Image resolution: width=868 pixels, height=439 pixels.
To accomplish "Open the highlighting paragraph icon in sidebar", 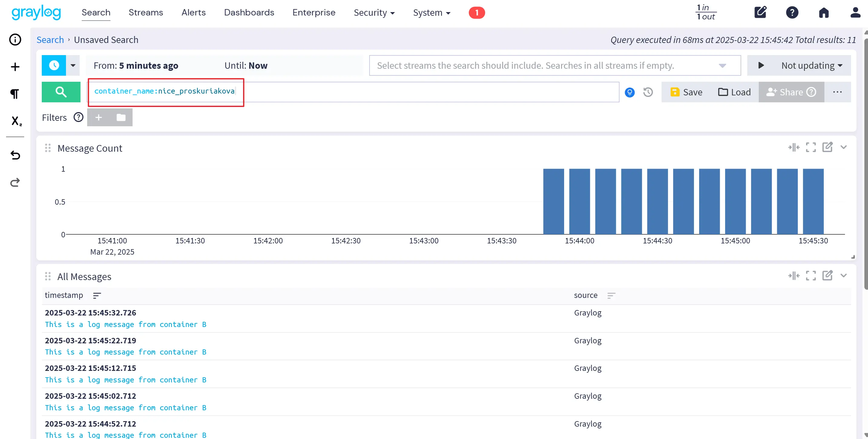I will (x=15, y=94).
